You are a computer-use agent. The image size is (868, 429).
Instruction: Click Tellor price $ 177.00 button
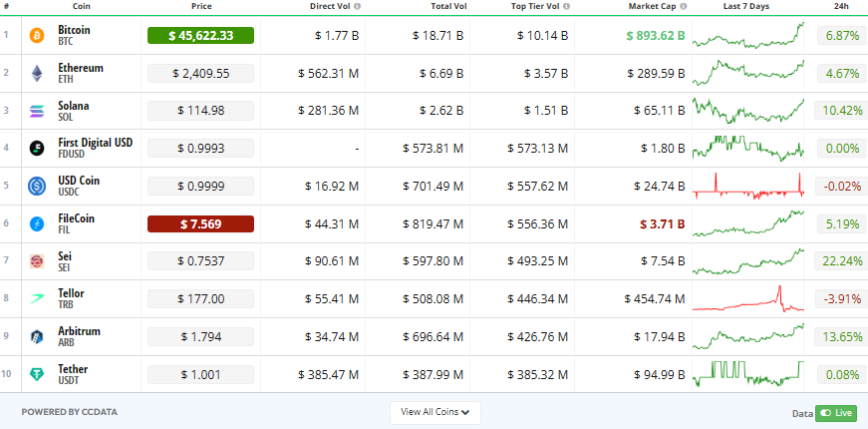(200, 298)
